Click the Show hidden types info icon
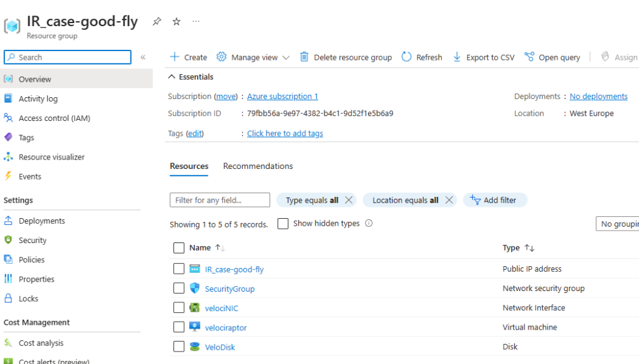Image resolution: width=639 pixels, height=364 pixels. 369,223
